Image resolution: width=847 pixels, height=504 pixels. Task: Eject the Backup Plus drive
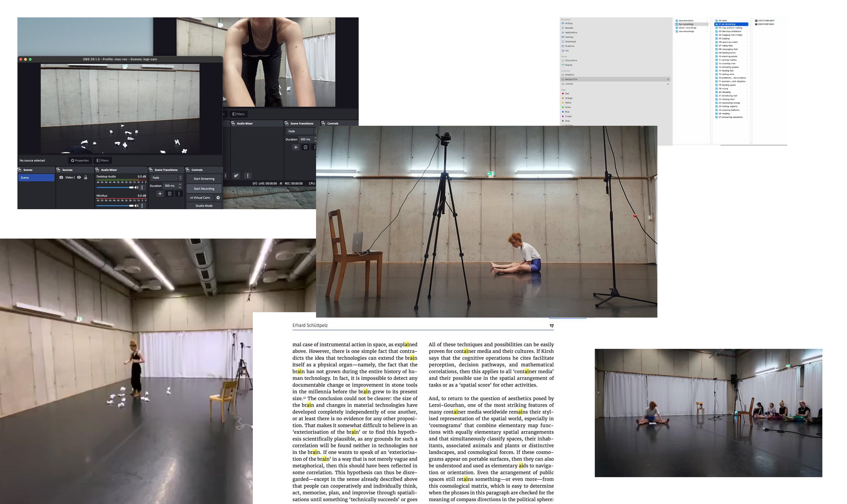point(668,79)
